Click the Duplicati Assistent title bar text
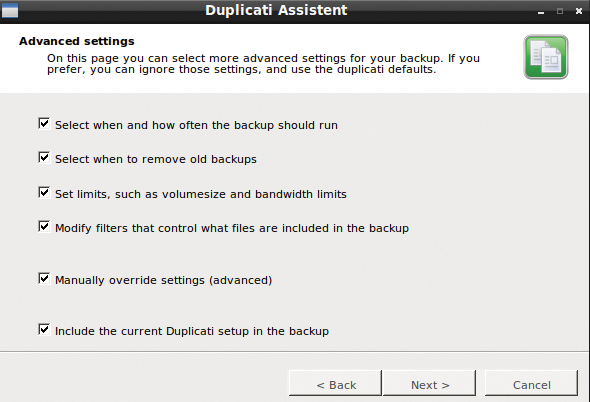This screenshot has height=402, width=590. (x=276, y=10)
